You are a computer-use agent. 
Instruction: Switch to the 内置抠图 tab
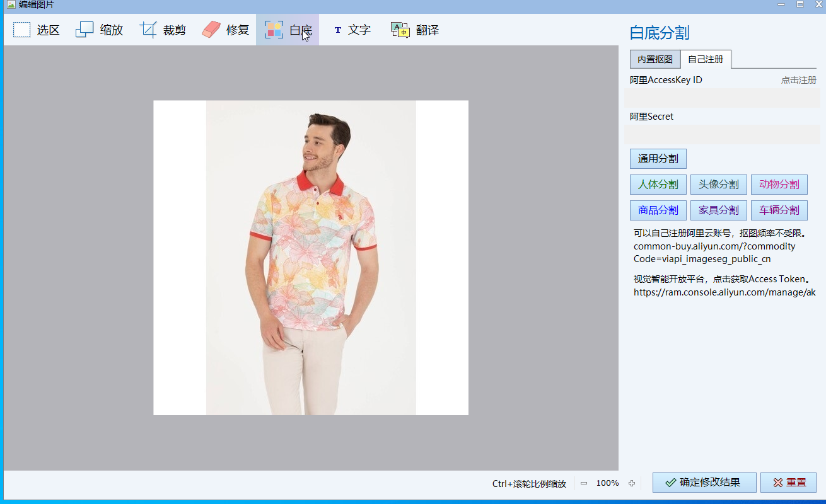pyautogui.click(x=655, y=59)
